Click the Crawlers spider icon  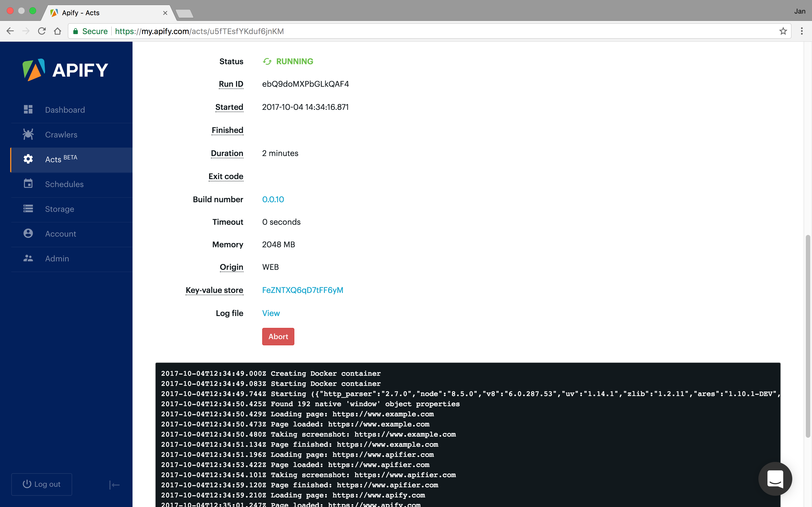pos(28,134)
